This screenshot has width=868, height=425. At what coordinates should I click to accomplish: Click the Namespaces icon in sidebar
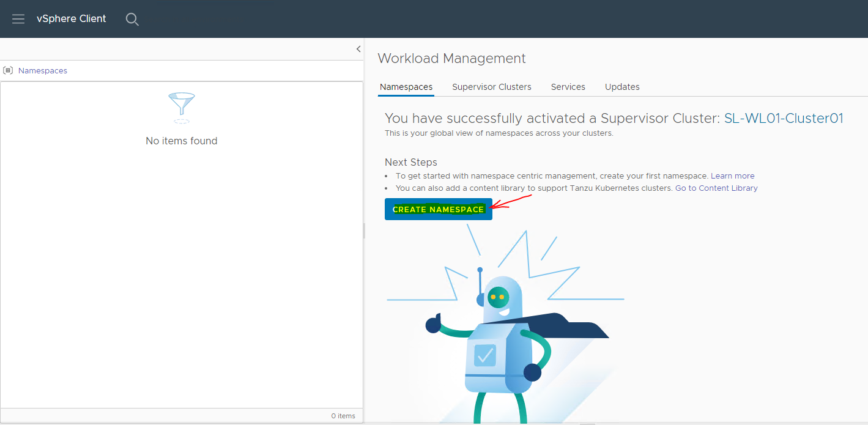(x=8, y=70)
